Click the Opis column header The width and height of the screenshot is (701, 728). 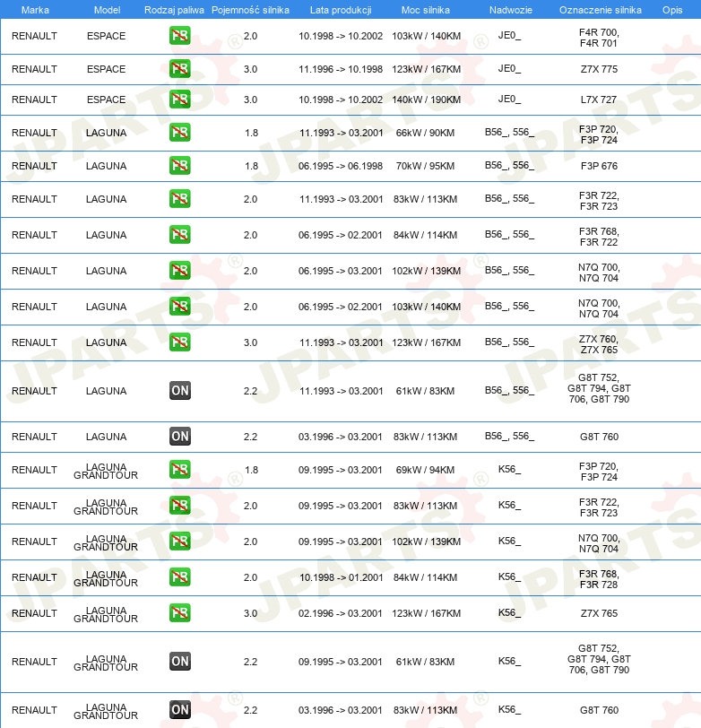coord(672,10)
